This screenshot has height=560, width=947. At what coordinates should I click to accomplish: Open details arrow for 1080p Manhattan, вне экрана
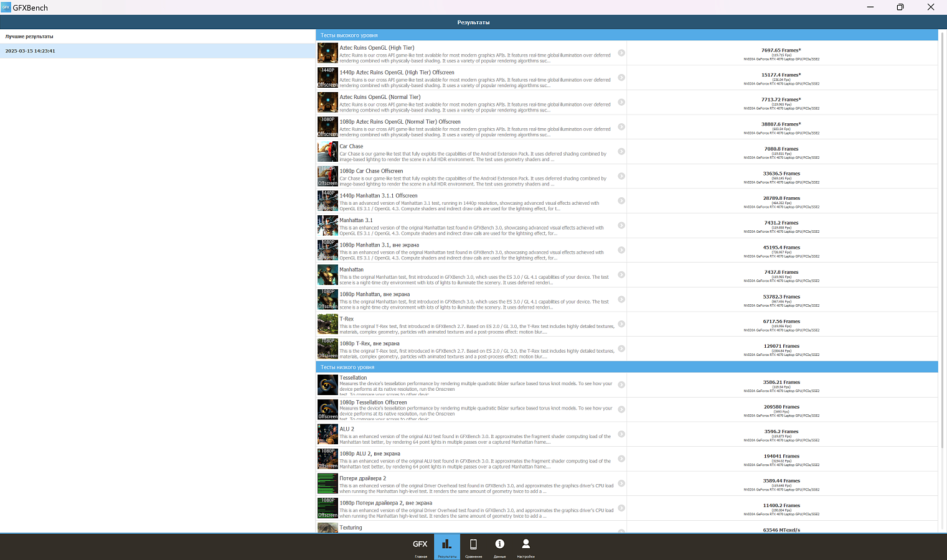click(x=621, y=299)
